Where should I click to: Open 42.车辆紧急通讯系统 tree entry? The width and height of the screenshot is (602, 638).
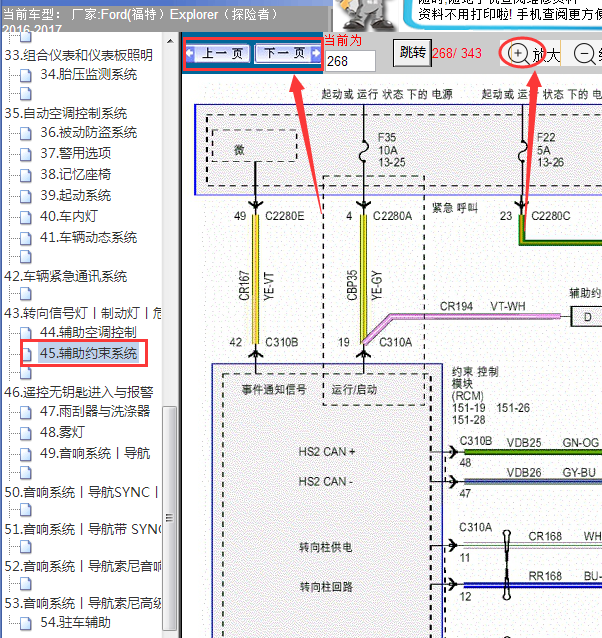65,276
